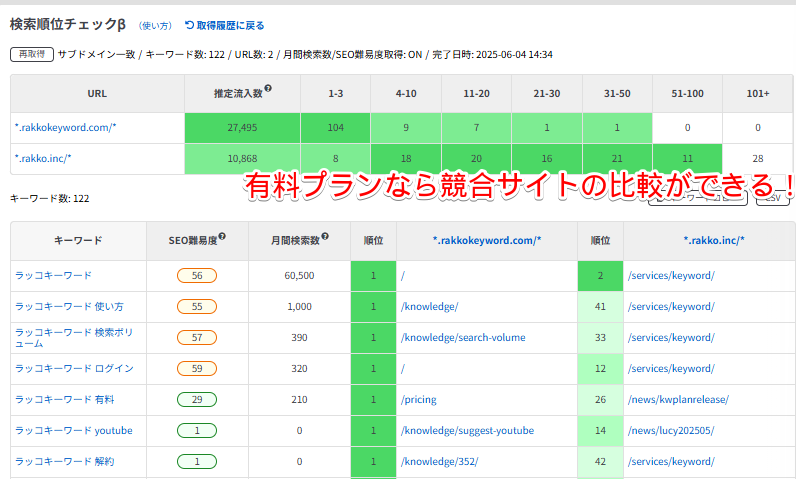Open *.rakko.inc/* link in URL summary table
809x479 pixels.
43,158
